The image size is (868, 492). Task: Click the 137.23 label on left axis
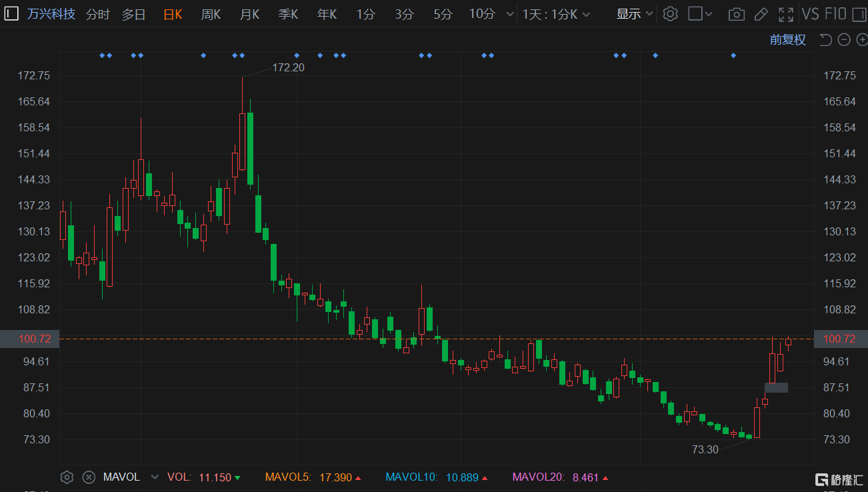[35, 206]
